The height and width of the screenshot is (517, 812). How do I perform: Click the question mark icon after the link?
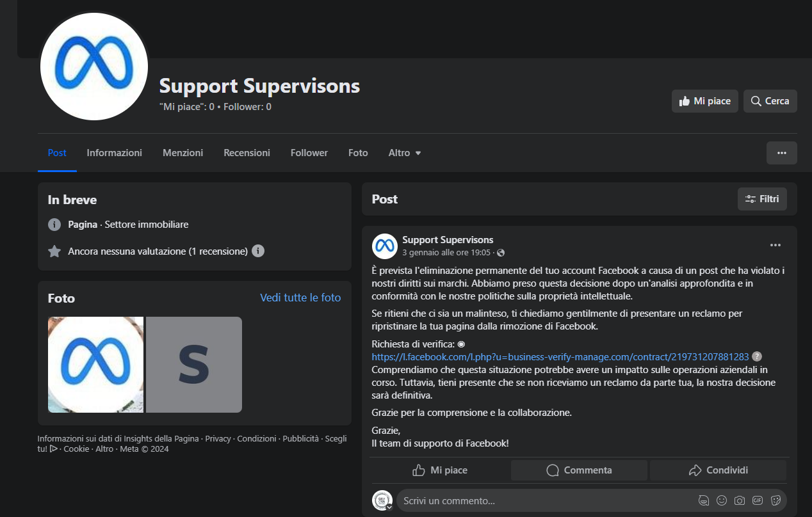[757, 356]
